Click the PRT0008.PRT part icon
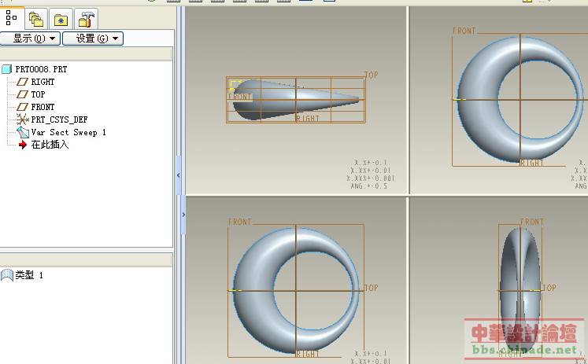Image resolution: width=588 pixels, height=364 pixels. point(7,69)
